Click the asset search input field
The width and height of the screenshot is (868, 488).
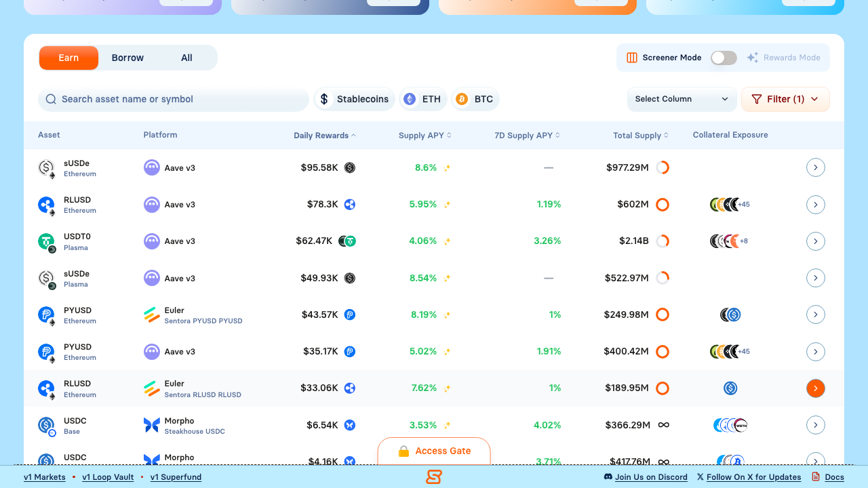point(174,100)
